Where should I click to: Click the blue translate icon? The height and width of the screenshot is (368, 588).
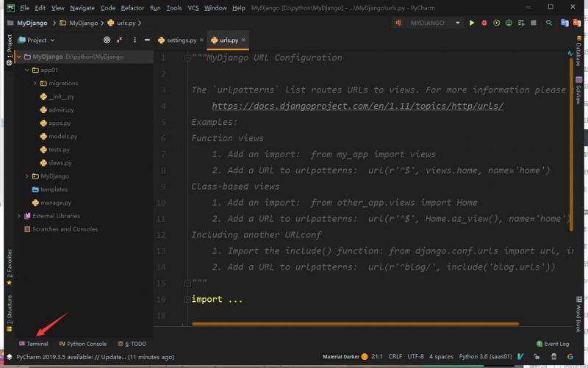coord(564,23)
